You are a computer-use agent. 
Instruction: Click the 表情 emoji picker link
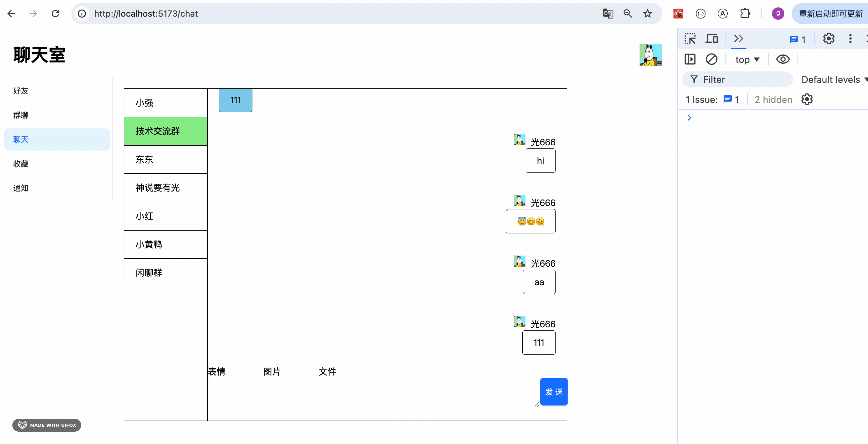click(216, 372)
